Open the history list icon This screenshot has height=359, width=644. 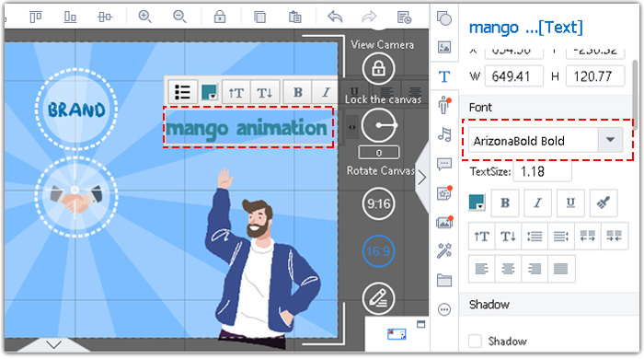coord(404,17)
